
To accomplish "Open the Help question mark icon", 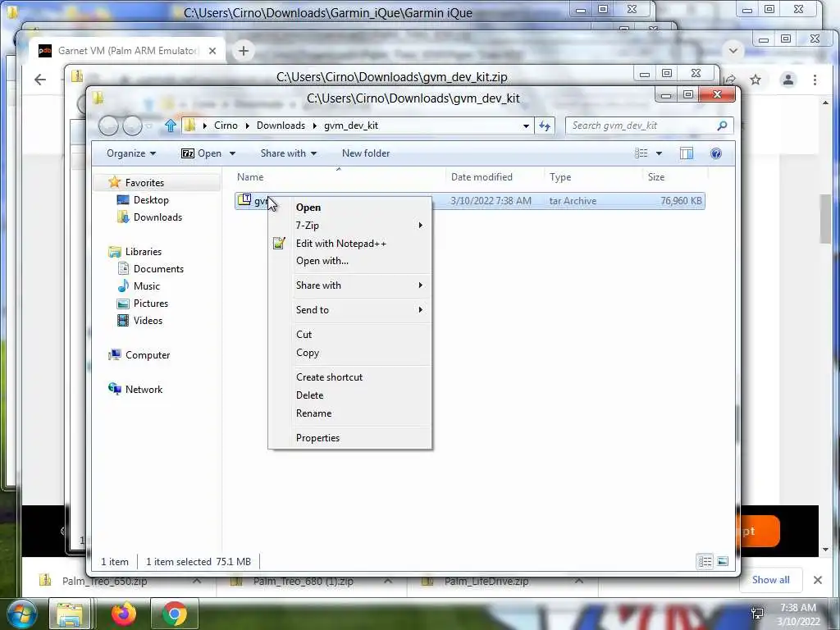I will click(x=715, y=153).
